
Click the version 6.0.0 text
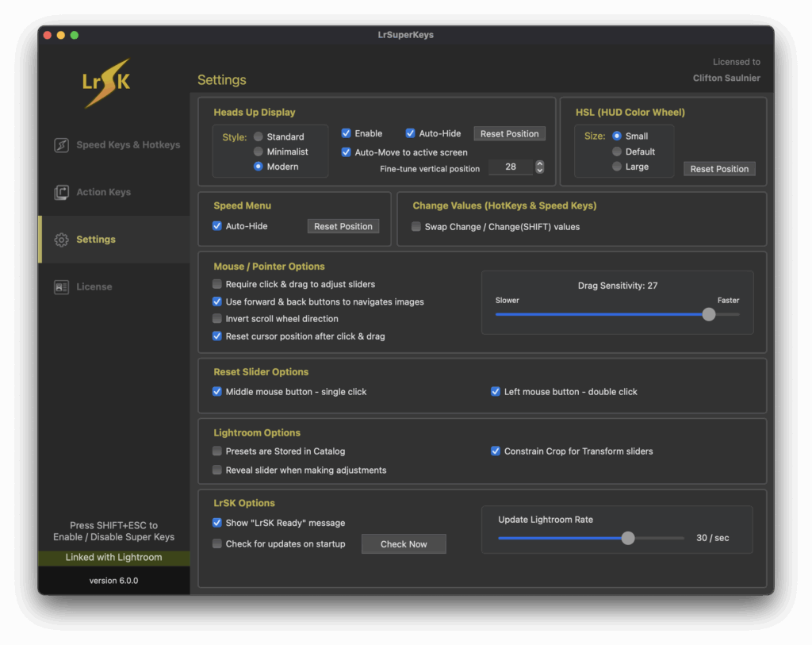coord(114,581)
